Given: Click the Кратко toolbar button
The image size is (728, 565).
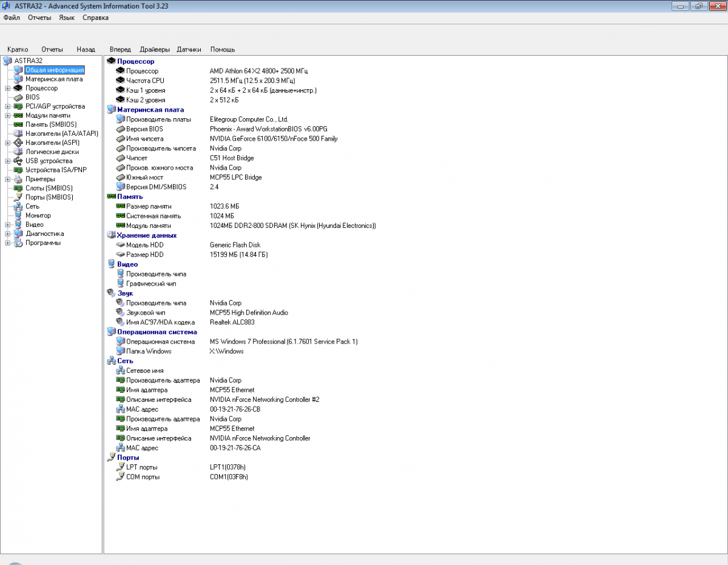Looking at the screenshot, I should click(18, 49).
